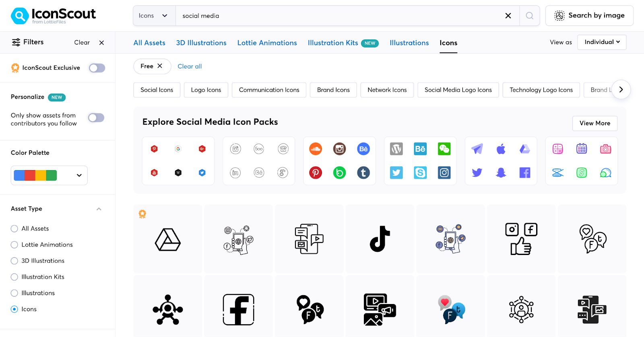Choose Illustrations radio option
This screenshot has height=337, width=644.
pos(14,293)
